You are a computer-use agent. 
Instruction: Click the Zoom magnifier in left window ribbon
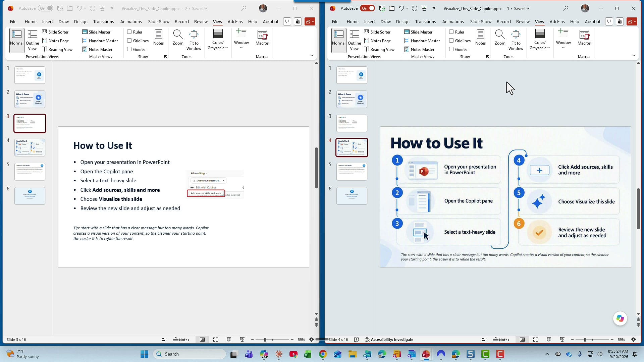(178, 37)
